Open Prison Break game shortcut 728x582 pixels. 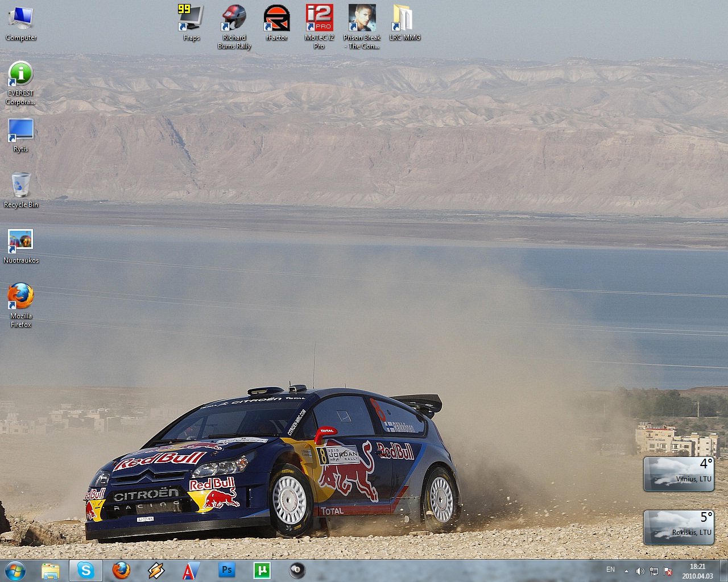[x=362, y=27]
